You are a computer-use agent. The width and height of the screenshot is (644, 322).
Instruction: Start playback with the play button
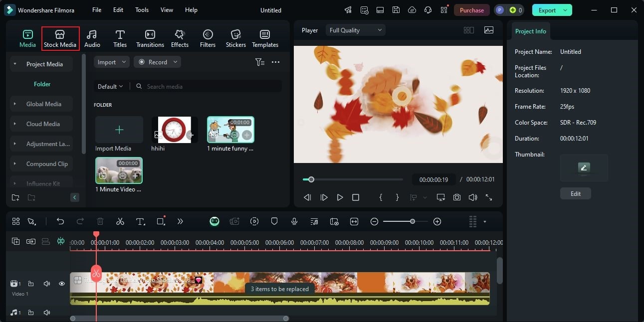pos(340,197)
